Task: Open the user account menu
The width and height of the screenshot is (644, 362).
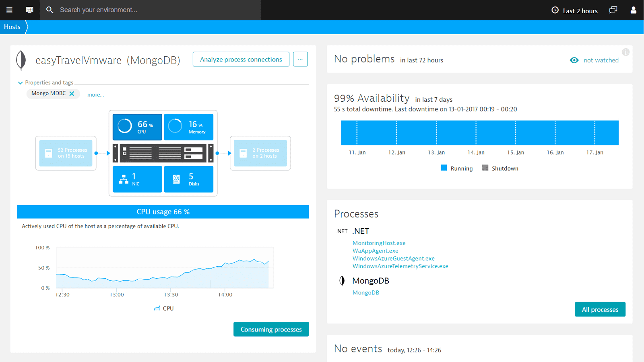Action: pyautogui.click(x=633, y=10)
